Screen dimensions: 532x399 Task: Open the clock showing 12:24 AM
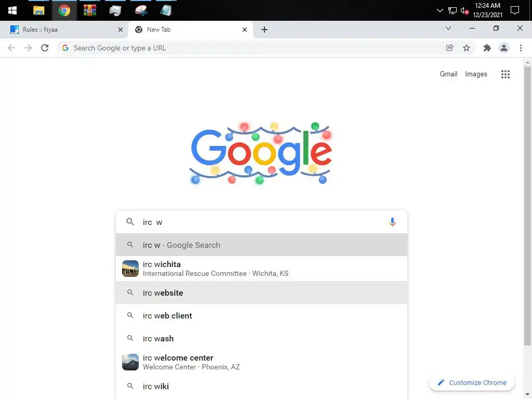[487, 10]
